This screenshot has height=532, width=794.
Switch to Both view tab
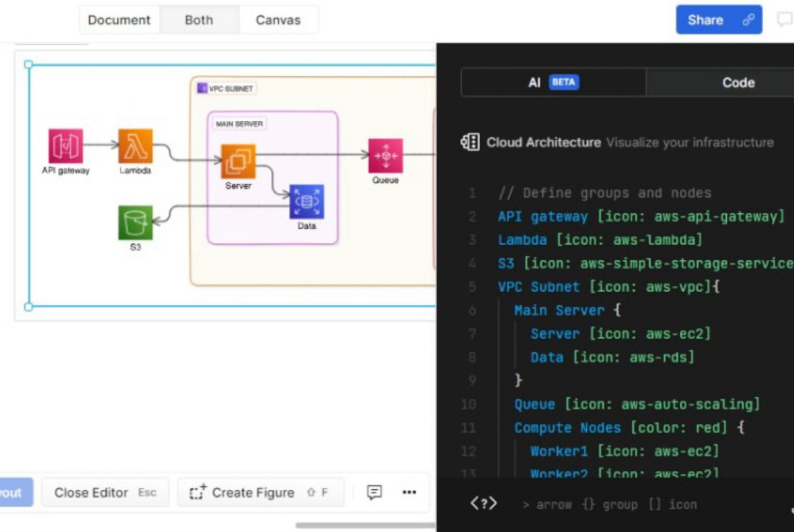pos(198,20)
